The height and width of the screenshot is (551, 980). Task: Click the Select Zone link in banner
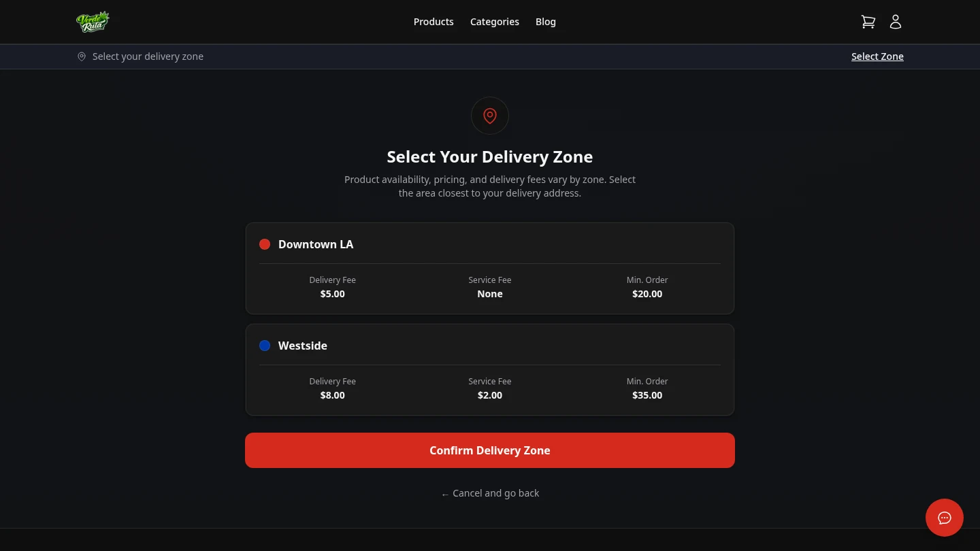click(x=877, y=56)
